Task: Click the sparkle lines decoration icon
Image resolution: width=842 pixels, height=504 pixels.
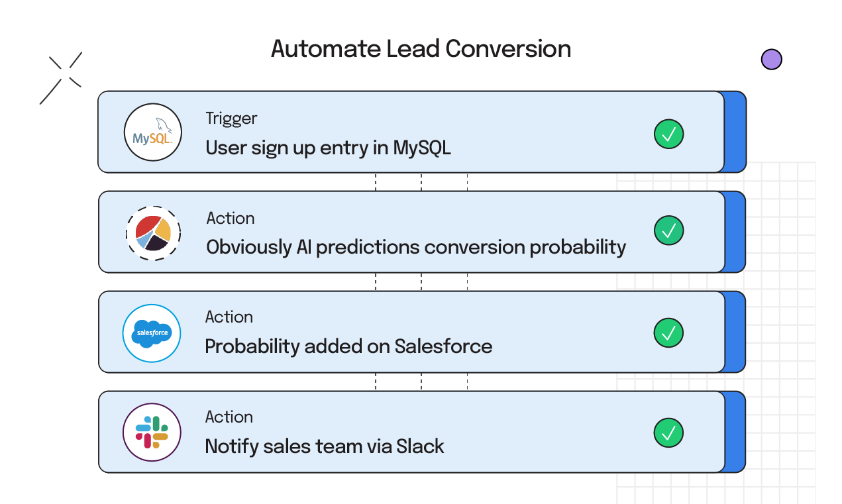Action: pyautogui.click(x=61, y=78)
